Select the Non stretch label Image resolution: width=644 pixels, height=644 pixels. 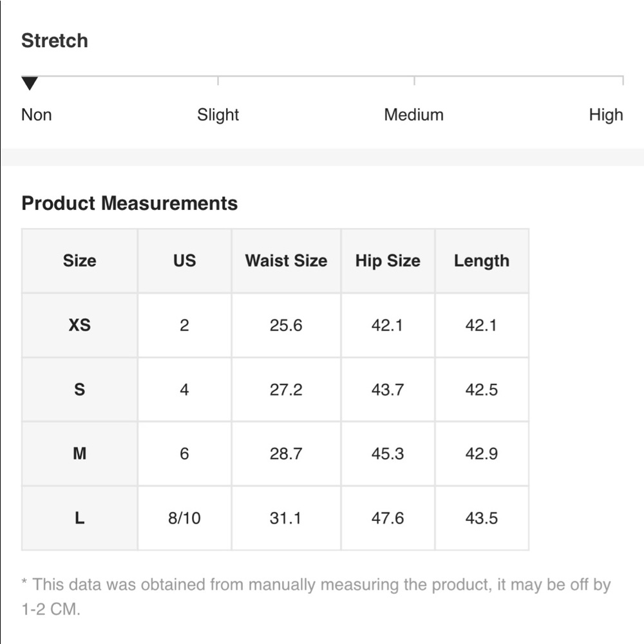click(x=37, y=115)
